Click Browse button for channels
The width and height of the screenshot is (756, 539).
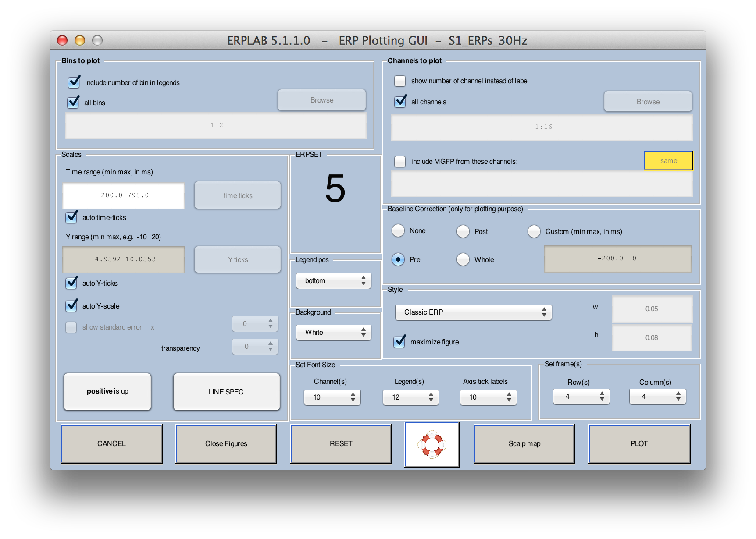click(648, 102)
